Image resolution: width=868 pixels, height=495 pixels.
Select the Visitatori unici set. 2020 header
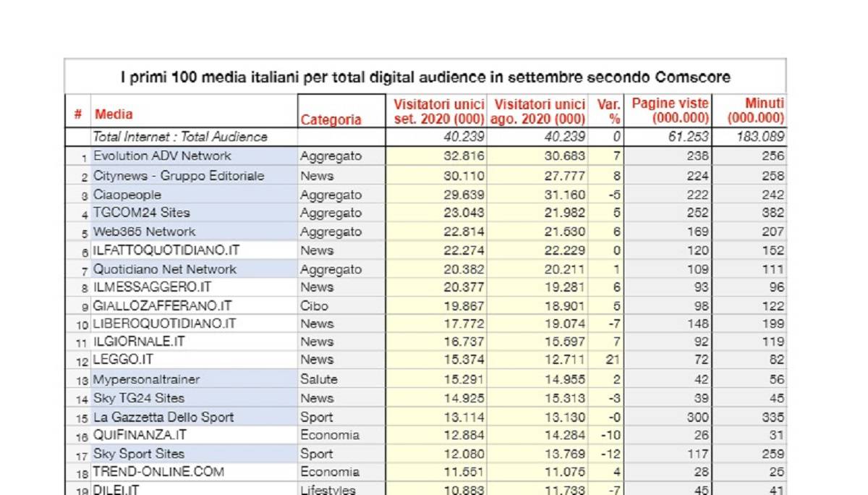tap(438, 112)
